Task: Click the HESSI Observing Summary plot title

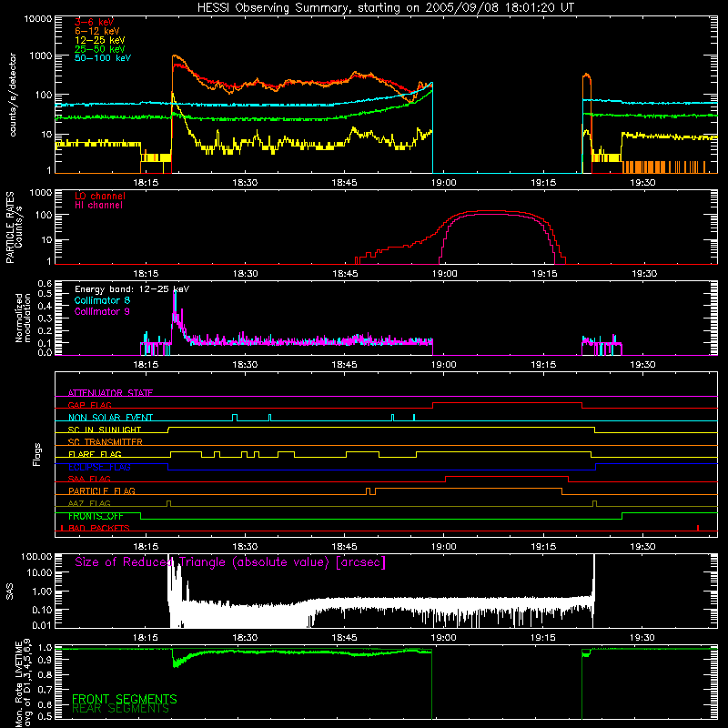Action: [385, 8]
